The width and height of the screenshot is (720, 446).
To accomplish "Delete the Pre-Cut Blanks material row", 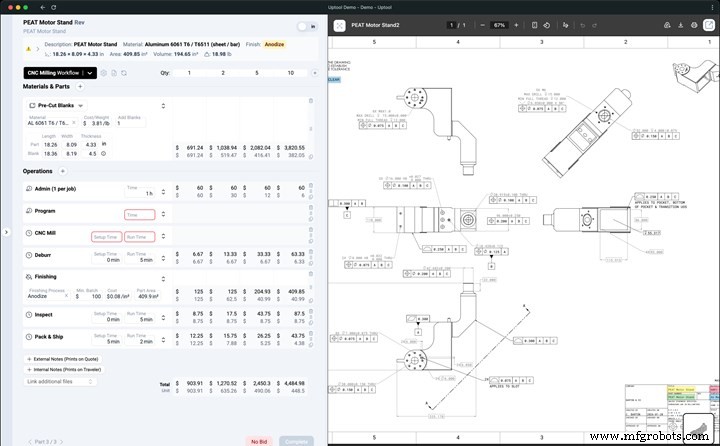I will [x=311, y=101].
